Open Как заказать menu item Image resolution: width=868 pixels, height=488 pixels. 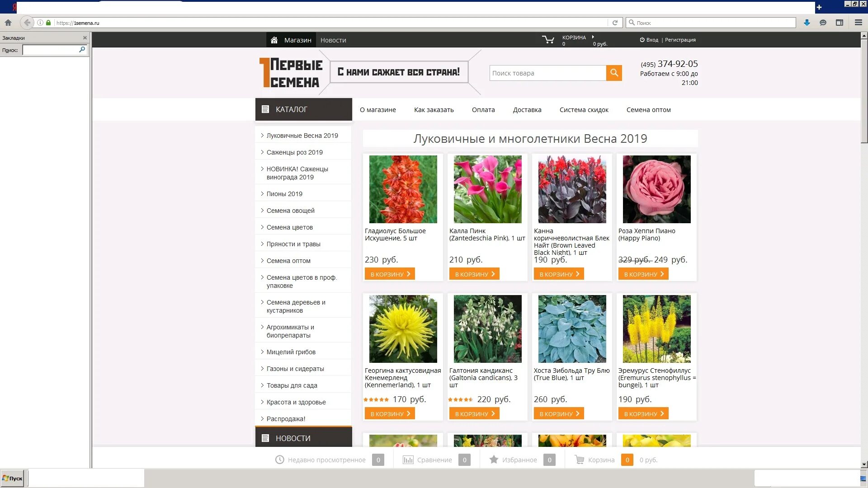pos(434,110)
